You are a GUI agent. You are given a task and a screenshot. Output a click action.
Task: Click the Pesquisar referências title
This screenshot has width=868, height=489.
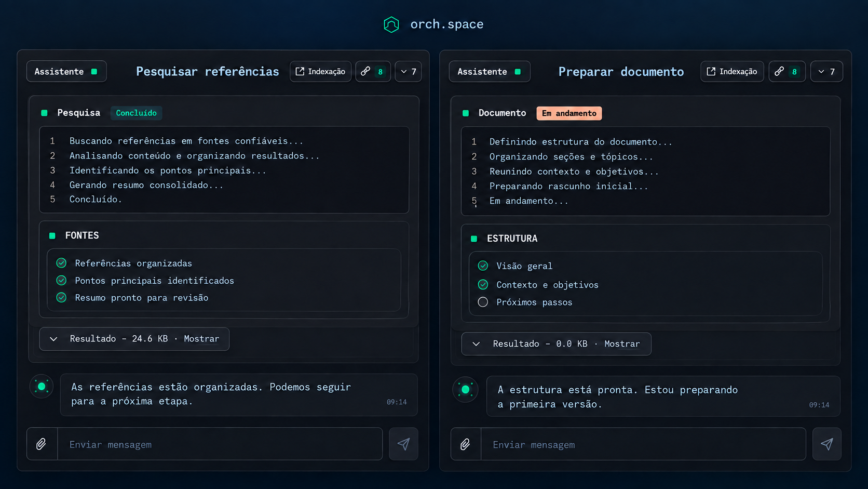point(208,71)
